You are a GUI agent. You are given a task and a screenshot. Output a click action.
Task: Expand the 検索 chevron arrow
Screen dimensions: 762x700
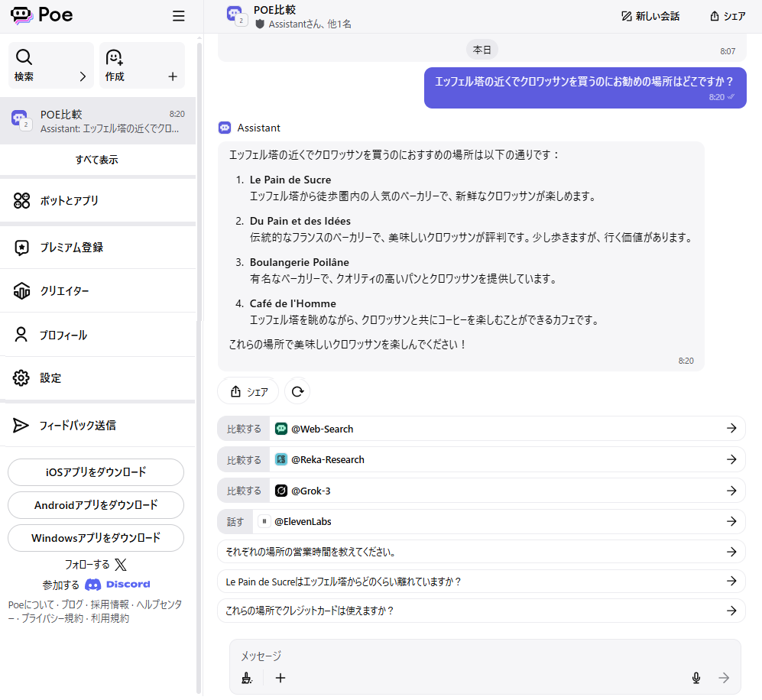83,76
